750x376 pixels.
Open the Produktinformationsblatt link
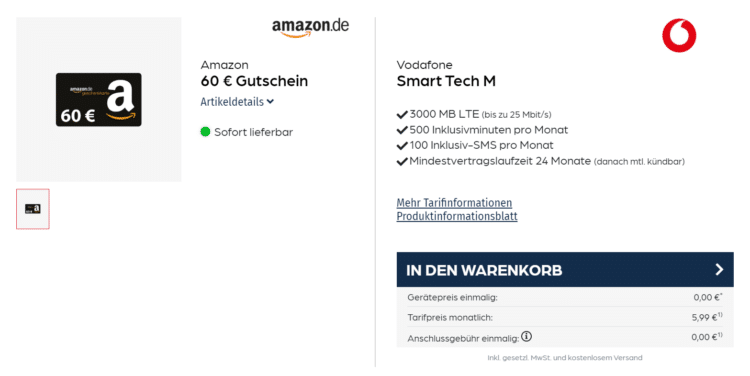(x=457, y=216)
